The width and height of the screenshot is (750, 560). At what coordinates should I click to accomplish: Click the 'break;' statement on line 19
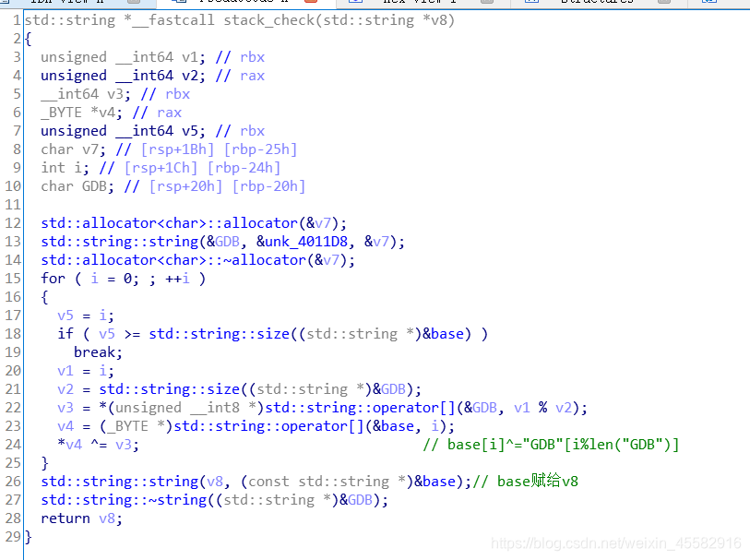coord(99,352)
